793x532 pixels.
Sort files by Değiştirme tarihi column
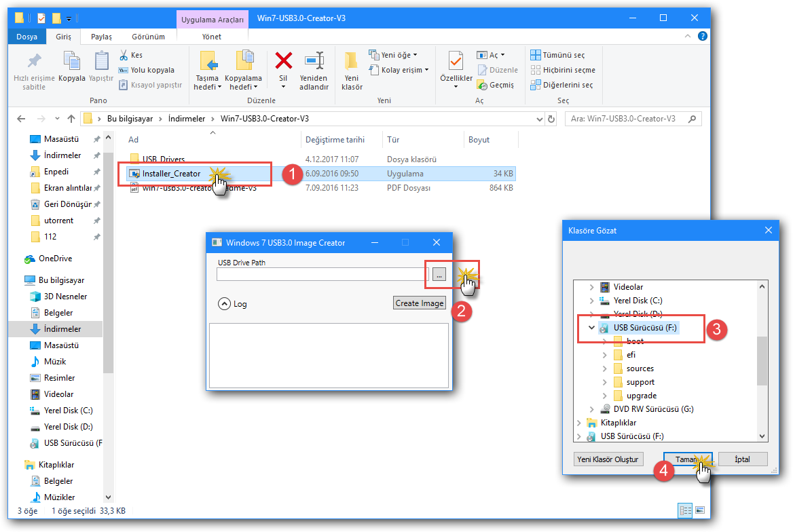pyautogui.click(x=335, y=140)
